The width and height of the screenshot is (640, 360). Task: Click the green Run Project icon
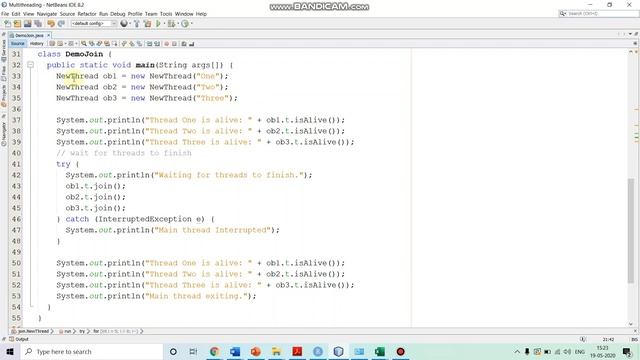click(x=158, y=24)
